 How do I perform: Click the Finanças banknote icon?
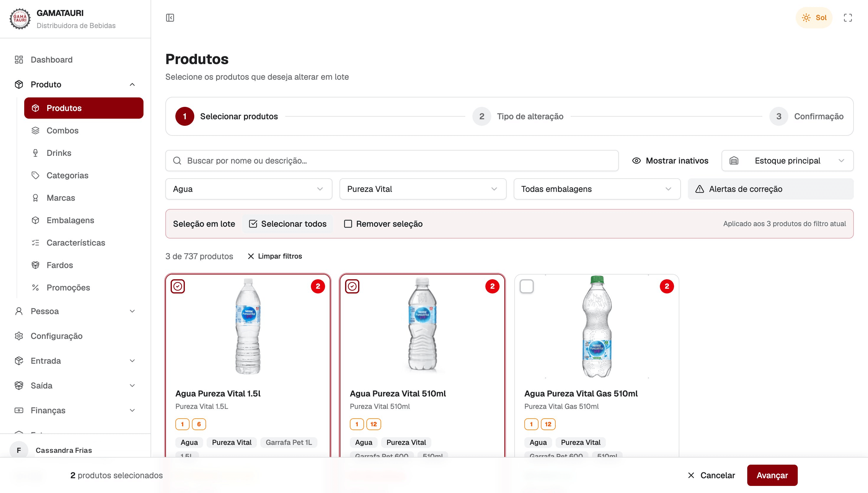click(x=19, y=410)
